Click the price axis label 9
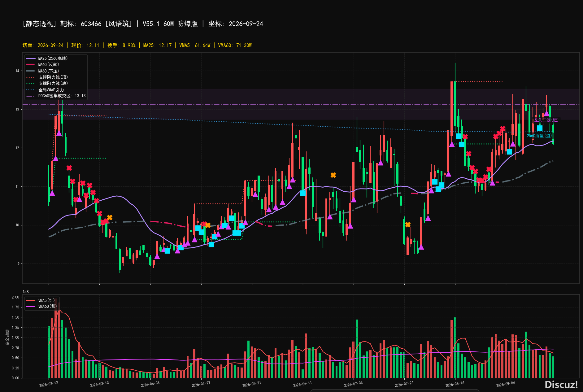Screen dimensions: 583x392 coord(18,264)
